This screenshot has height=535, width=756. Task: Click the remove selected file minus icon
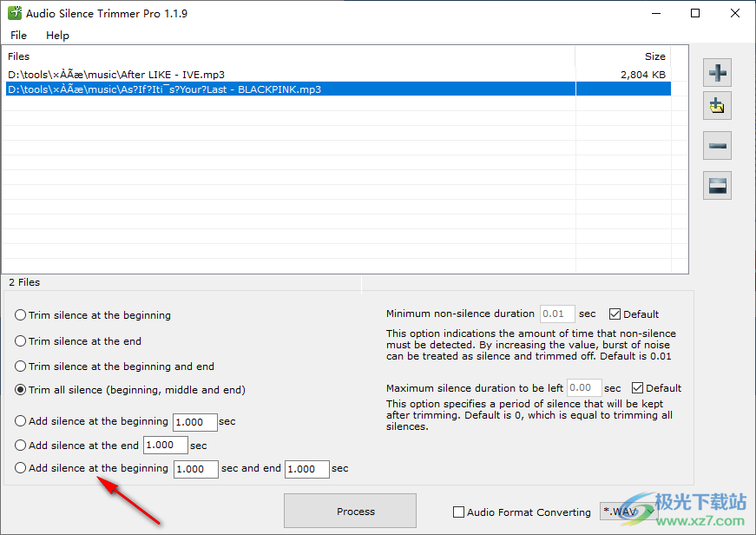click(x=718, y=146)
